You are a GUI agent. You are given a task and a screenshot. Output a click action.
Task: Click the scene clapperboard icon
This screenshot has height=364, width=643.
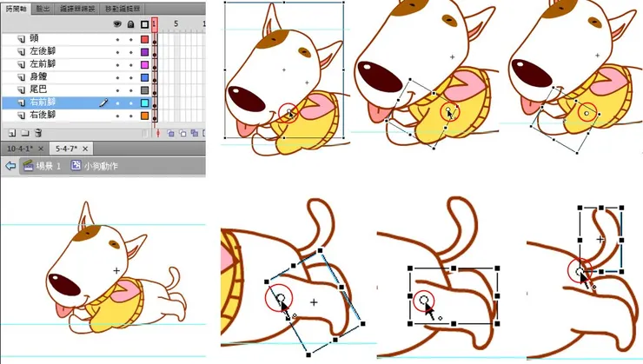click(28, 166)
